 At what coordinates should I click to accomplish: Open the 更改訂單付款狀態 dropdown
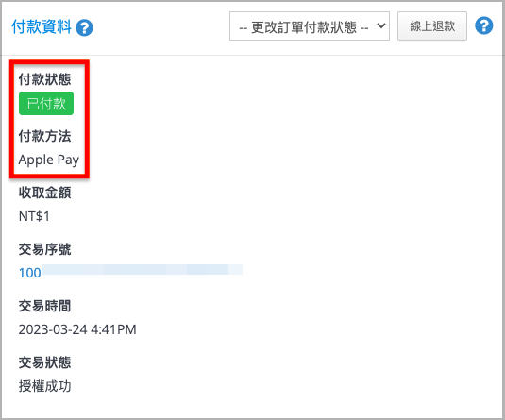pyautogui.click(x=310, y=26)
